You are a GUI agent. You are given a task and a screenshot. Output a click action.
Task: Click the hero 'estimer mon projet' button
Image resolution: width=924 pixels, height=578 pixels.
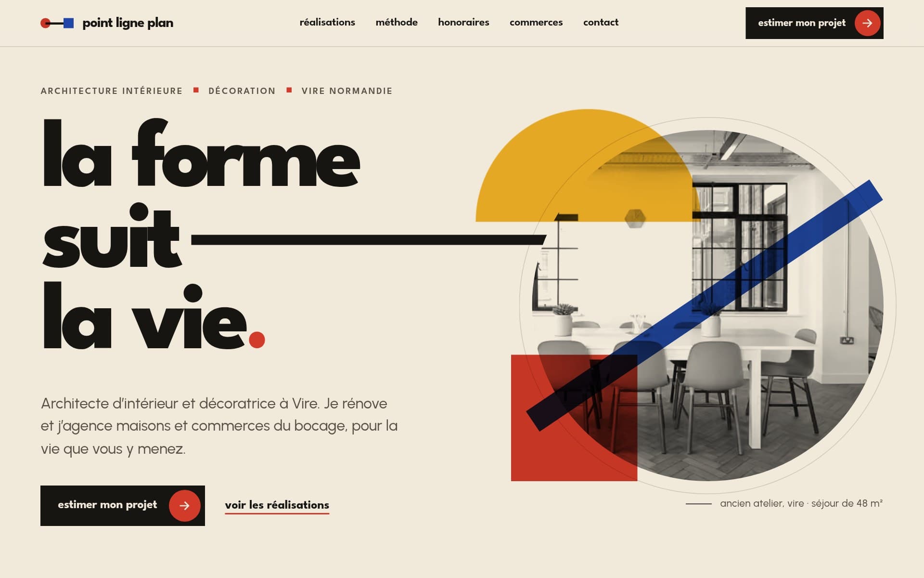[123, 505]
